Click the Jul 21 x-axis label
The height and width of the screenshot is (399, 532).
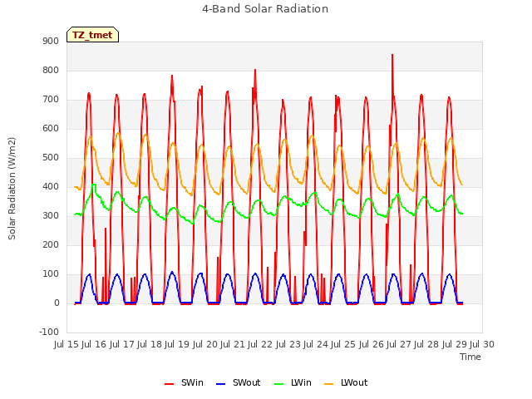coord(233,344)
